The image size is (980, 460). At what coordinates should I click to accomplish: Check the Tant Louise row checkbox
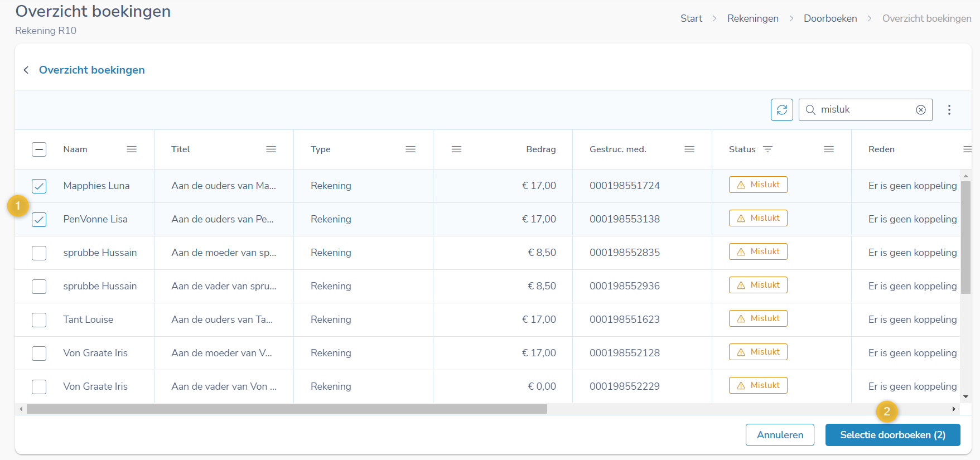[39, 319]
